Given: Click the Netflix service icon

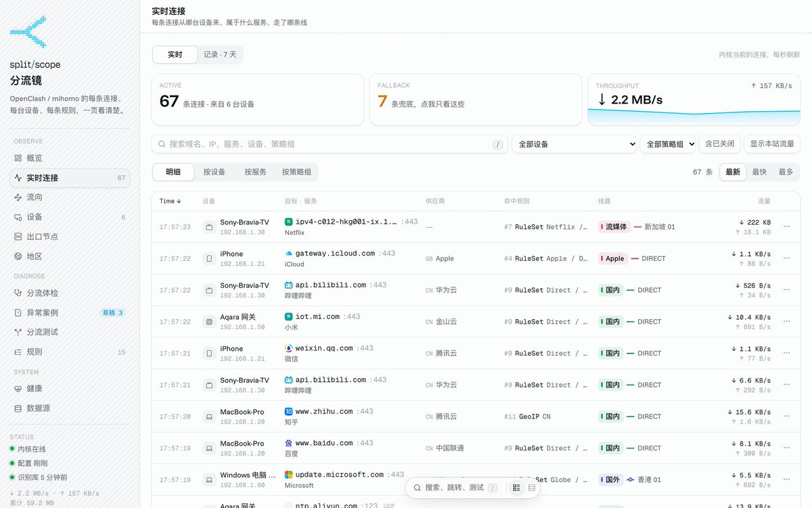Looking at the screenshot, I should 289,221.
